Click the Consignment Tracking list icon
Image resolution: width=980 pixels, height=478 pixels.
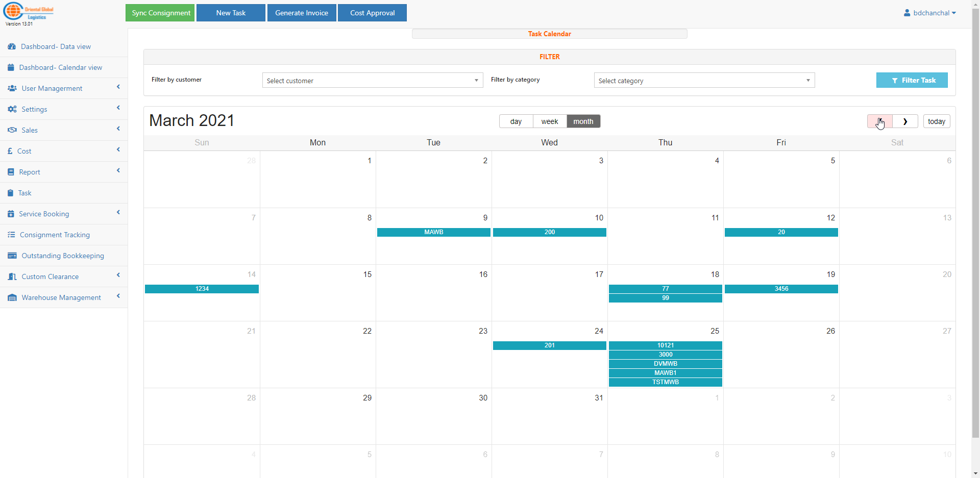click(11, 235)
